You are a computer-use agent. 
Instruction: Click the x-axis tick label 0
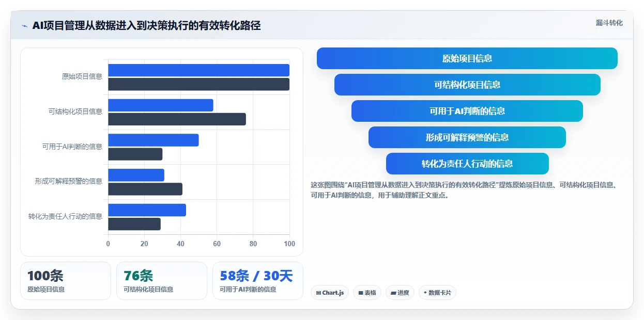(x=108, y=244)
